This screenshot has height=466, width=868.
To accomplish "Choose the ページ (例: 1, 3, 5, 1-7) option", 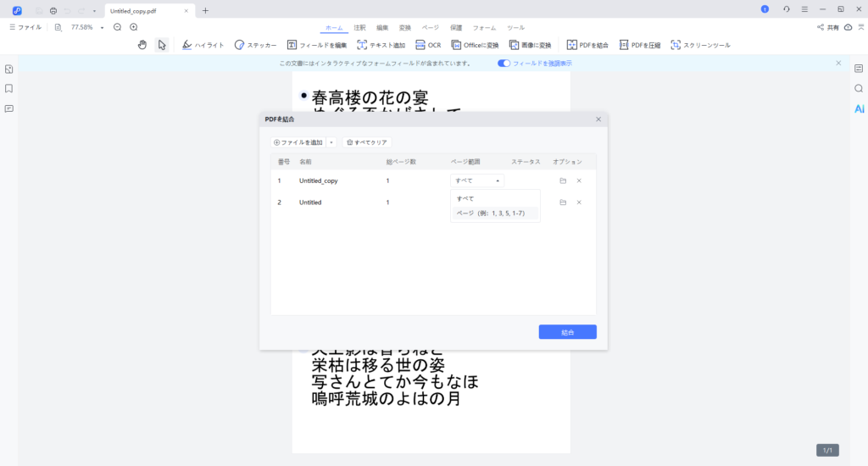I will tap(495, 213).
